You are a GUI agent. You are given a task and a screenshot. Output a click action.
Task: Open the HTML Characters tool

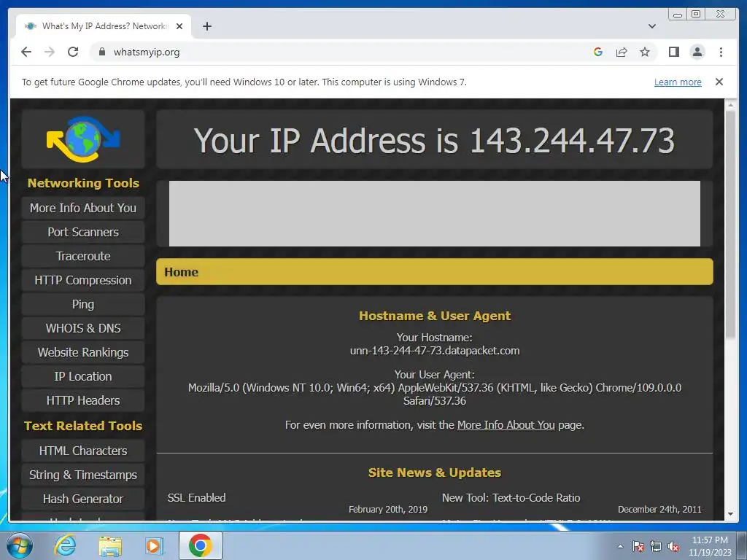(83, 451)
